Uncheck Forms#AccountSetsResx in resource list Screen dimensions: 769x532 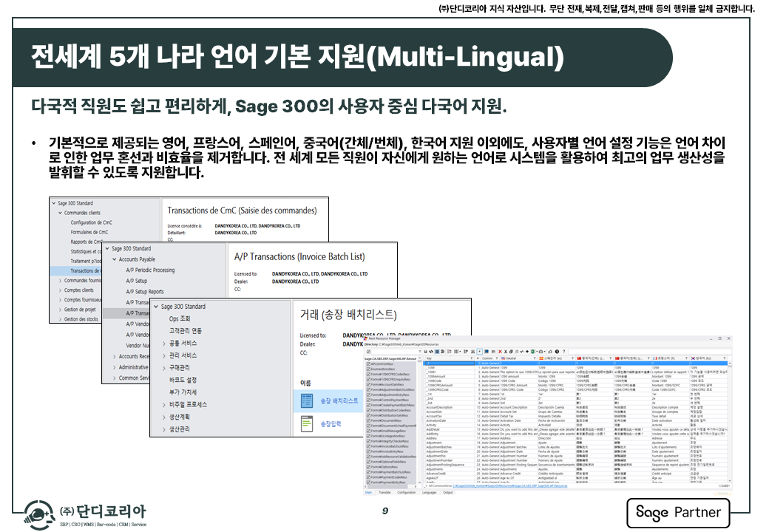(x=368, y=384)
